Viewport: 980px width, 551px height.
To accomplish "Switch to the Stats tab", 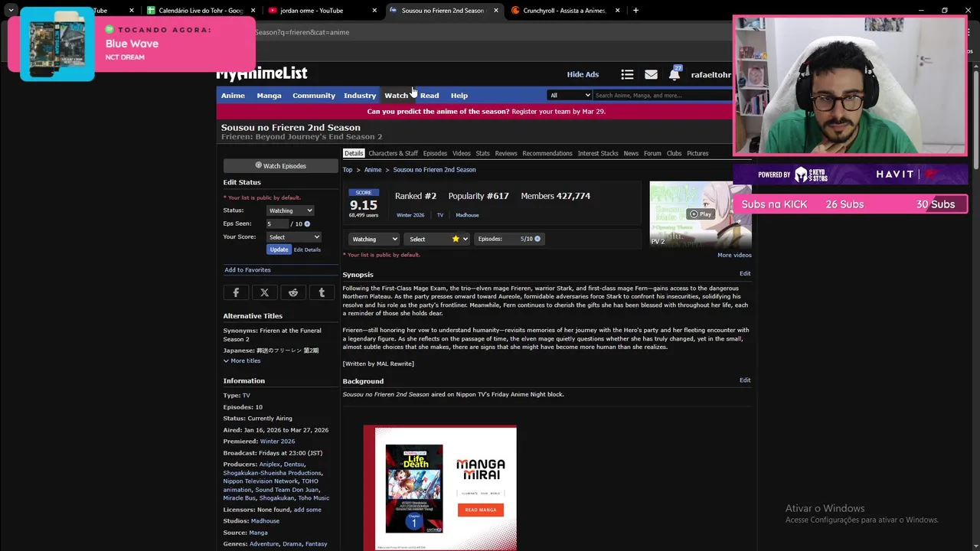I will click(482, 154).
